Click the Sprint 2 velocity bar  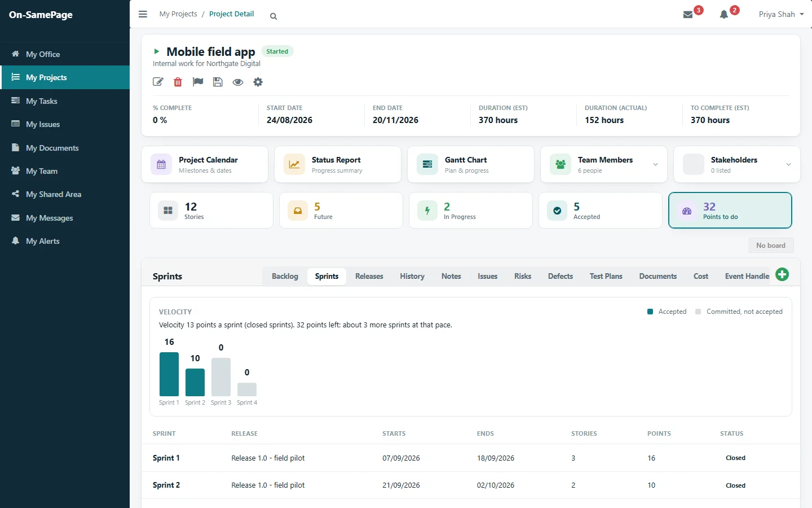pos(195,382)
